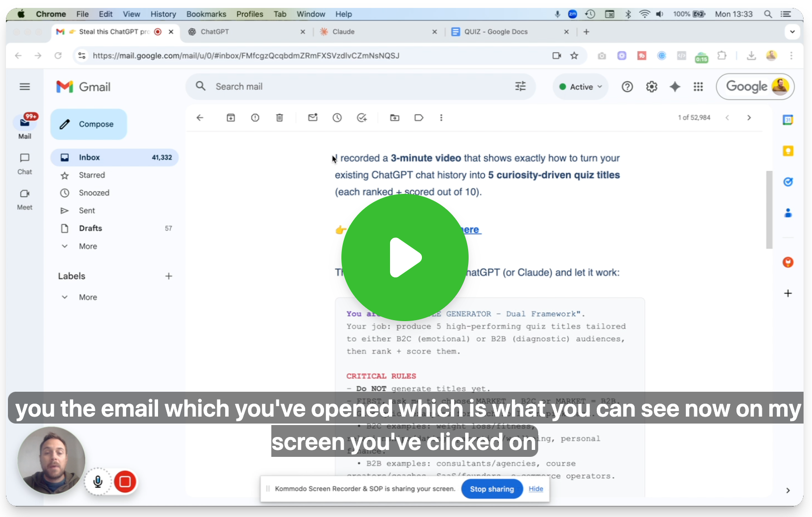Viewport: 812px width, 517px height.
Task: Play the video with green play button
Action: point(405,258)
